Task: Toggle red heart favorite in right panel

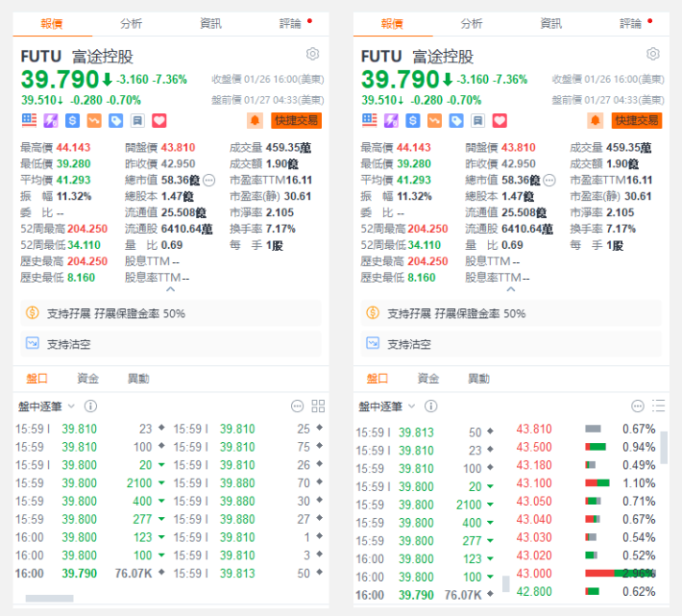Action: (499, 120)
